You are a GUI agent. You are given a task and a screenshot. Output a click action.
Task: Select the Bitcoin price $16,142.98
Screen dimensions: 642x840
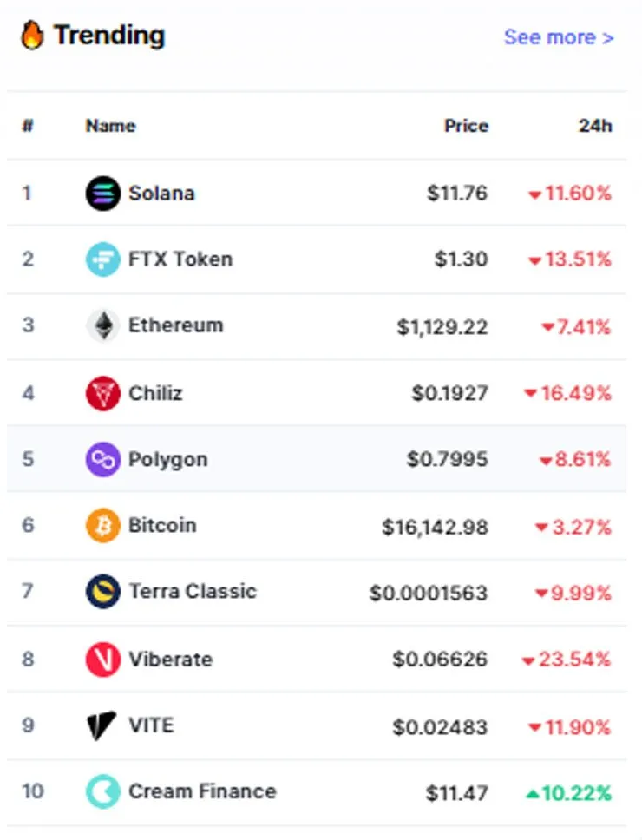(x=435, y=527)
